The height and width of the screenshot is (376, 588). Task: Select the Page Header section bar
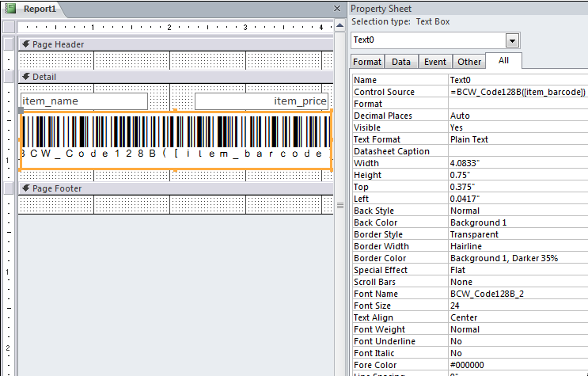[x=176, y=44]
